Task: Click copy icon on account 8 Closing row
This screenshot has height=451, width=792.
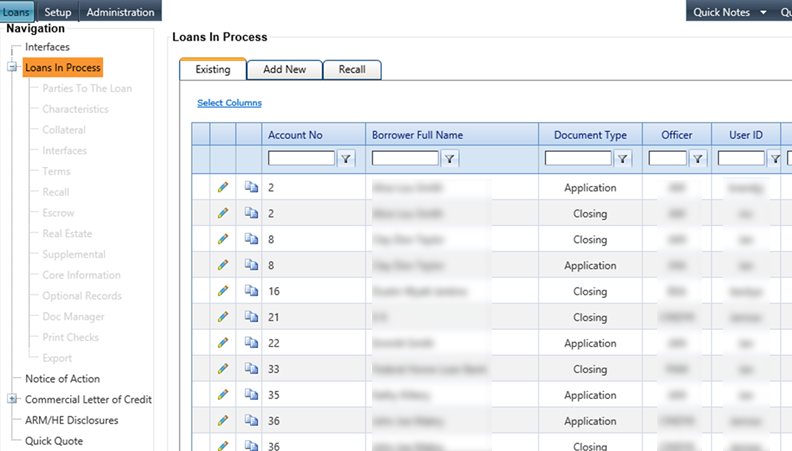Action: [251, 238]
